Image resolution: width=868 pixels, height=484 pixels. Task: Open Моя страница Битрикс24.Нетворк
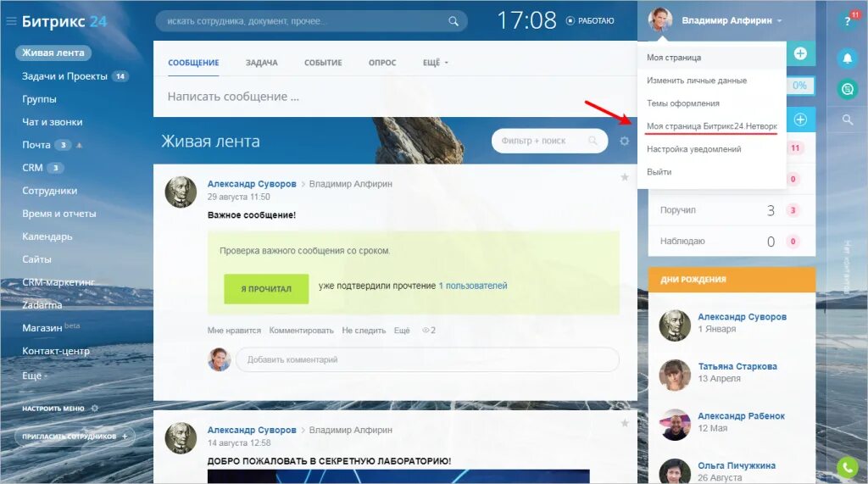pyautogui.click(x=712, y=126)
